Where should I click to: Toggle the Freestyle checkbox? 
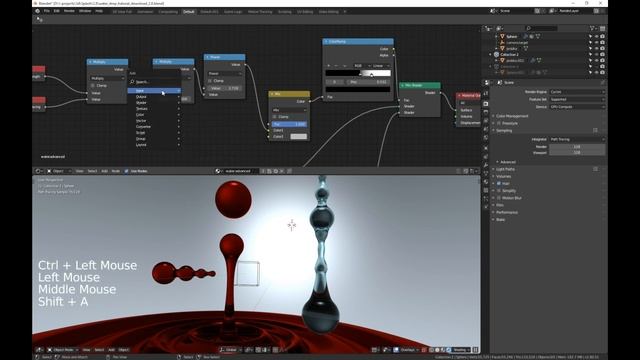499,123
